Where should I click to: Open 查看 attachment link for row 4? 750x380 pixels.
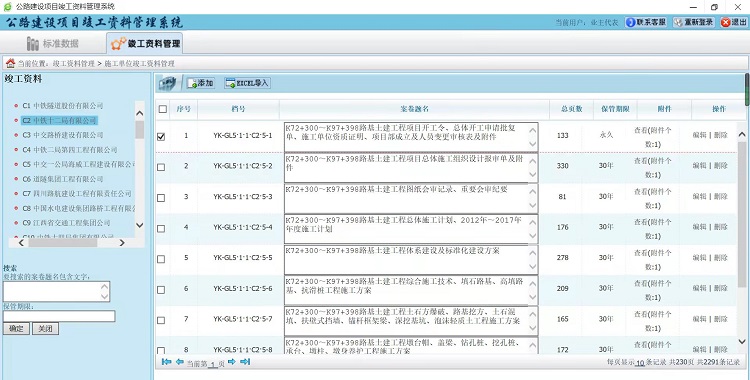[x=652, y=229]
